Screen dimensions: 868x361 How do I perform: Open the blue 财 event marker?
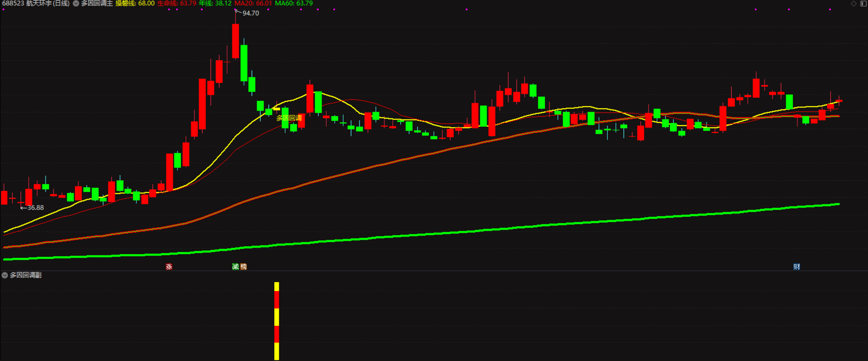[797, 267]
